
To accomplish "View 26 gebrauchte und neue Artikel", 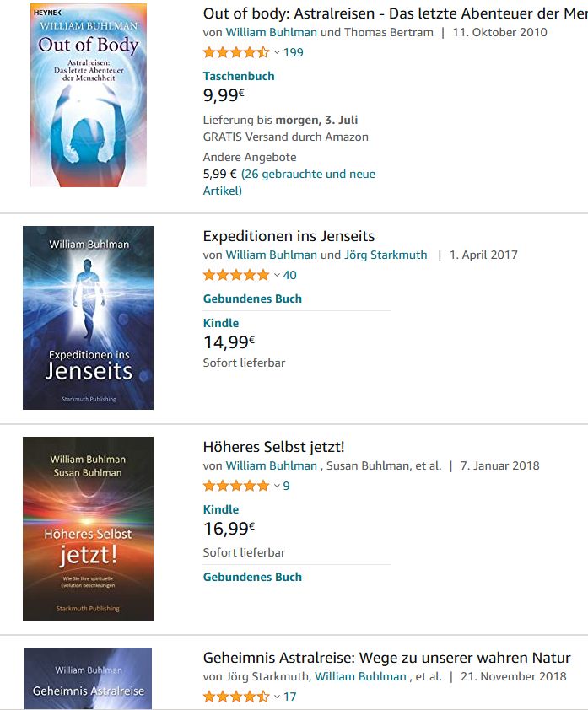I will (x=308, y=175).
